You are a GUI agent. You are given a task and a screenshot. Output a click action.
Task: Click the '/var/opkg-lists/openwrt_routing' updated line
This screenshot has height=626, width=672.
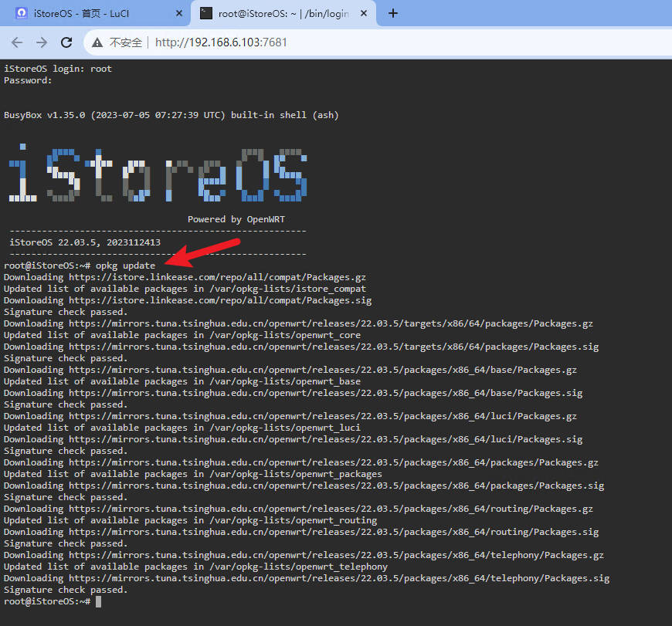[x=190, y=519]
